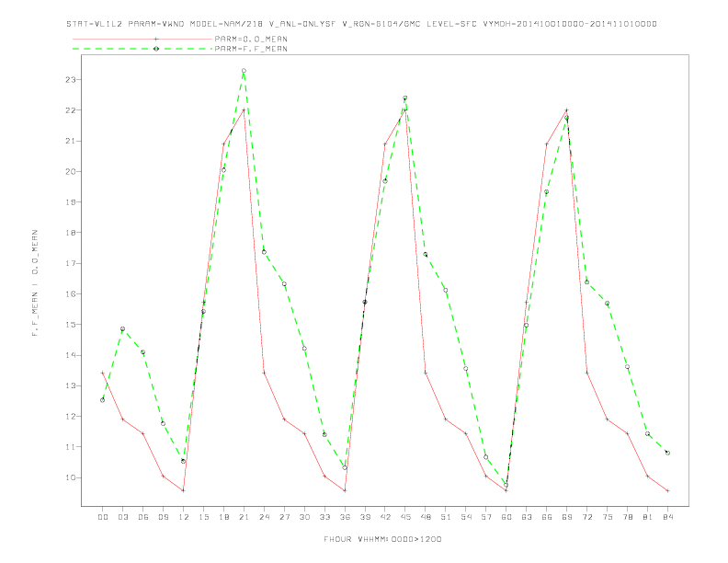Screen dimensions: 728x563
Task: Click x-axis tick label 06
Action: (143, 517)
